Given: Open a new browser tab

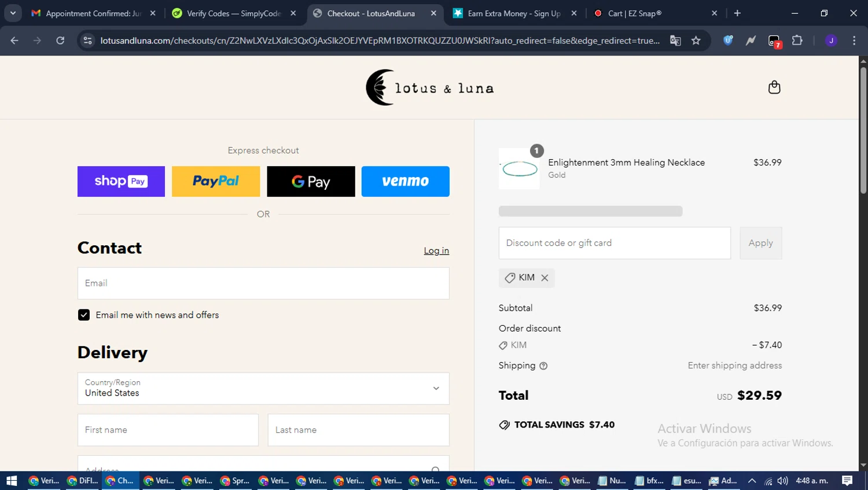Looking at the screenshot, I should point(737,13).
